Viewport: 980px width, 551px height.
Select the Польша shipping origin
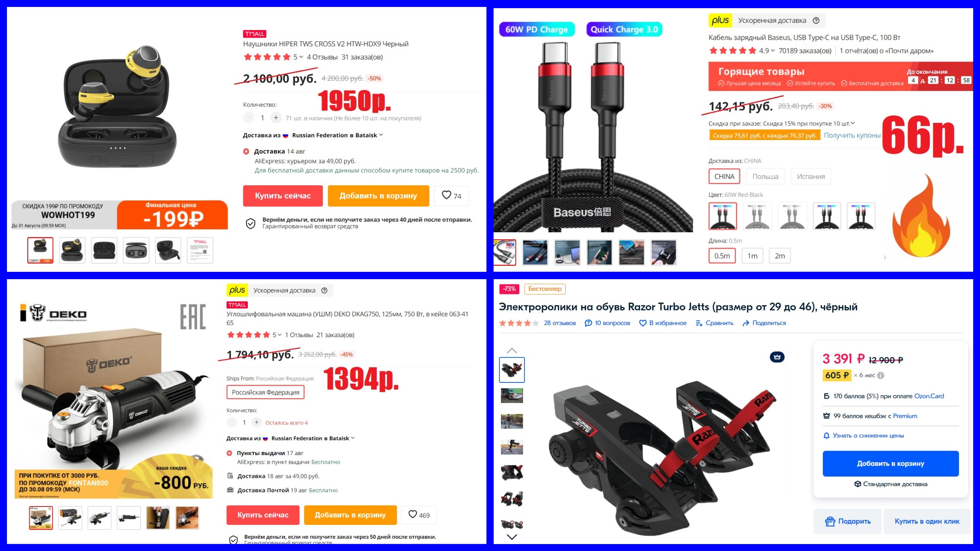[x=765, y=176]
